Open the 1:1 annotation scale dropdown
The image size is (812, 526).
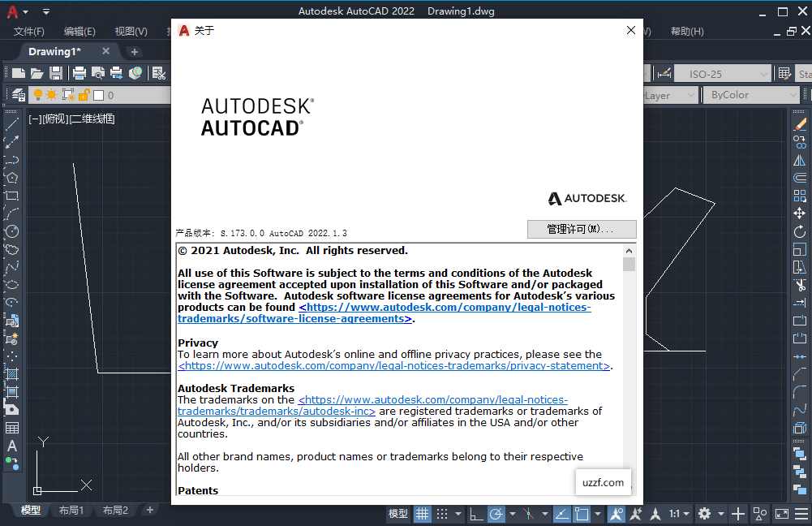[679, 514]
